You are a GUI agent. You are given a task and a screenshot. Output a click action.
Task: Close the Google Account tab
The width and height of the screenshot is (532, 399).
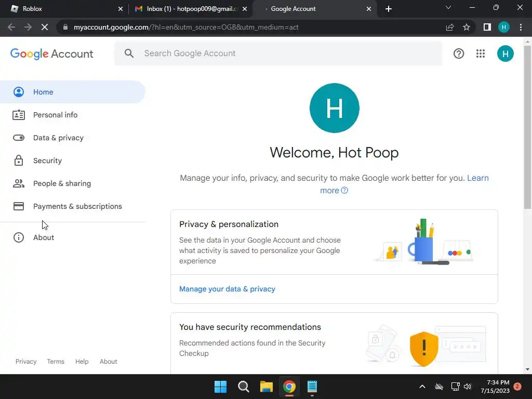point(369,9)
